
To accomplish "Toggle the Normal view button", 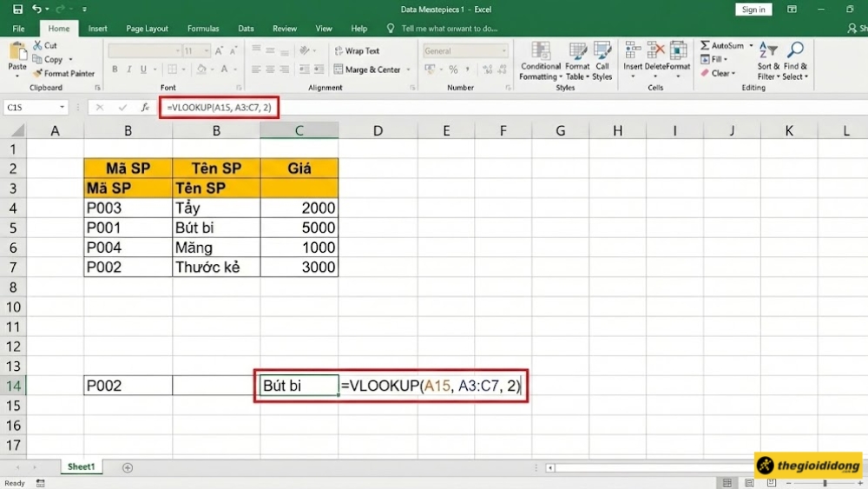I will pos(727,483).
